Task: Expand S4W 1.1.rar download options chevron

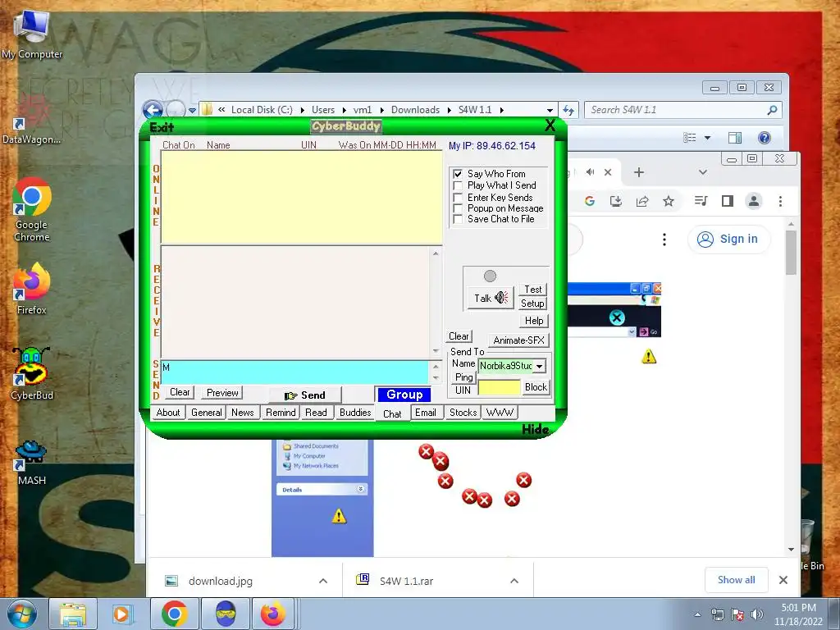Action: pyautogui.click(x=514, y=581)
